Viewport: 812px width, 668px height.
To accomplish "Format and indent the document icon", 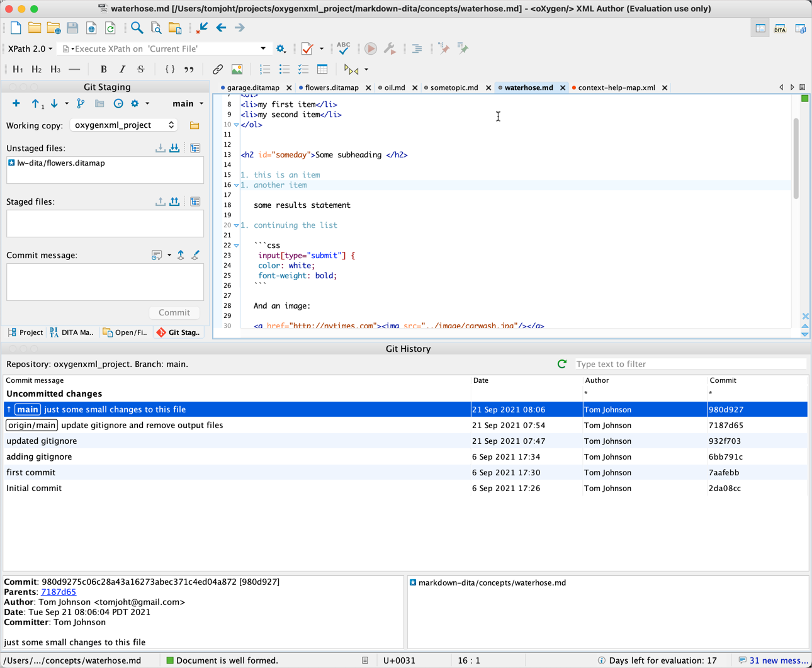I will 417,48.
